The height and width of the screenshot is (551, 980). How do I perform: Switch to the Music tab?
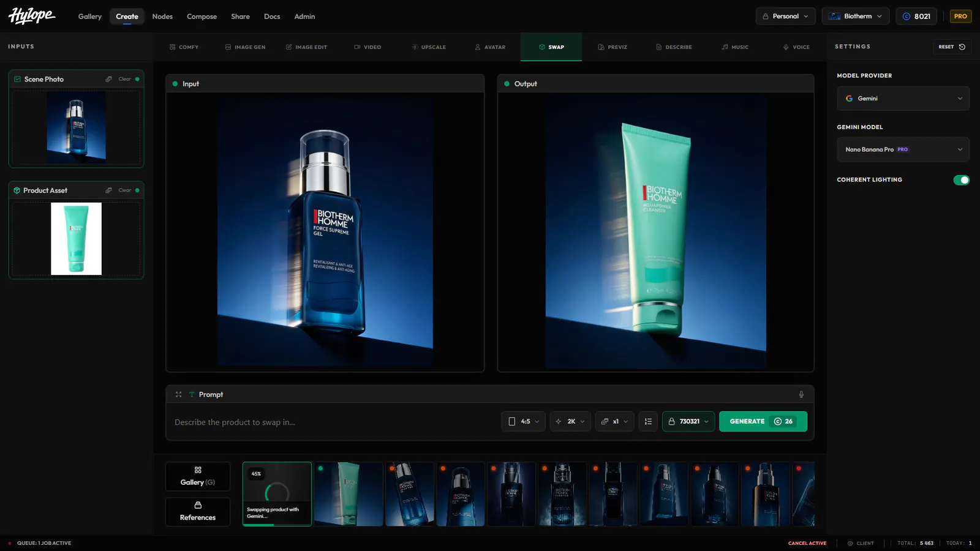coord(735,47)
